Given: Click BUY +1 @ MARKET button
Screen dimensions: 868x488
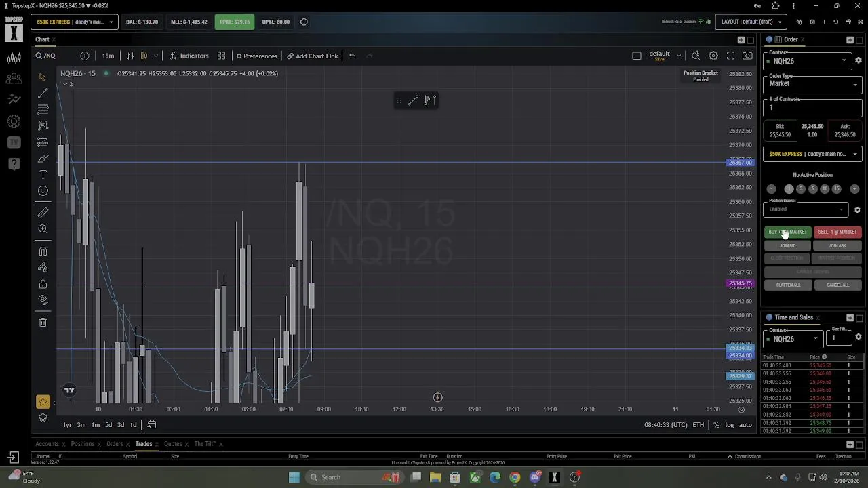Looking at the screenshot, I should pos(788,232).
